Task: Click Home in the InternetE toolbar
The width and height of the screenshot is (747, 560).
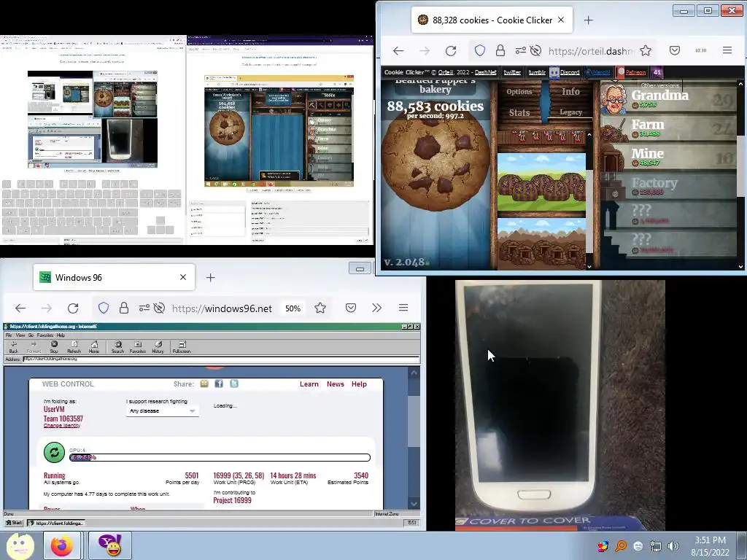Action: [x=94, y=346]
